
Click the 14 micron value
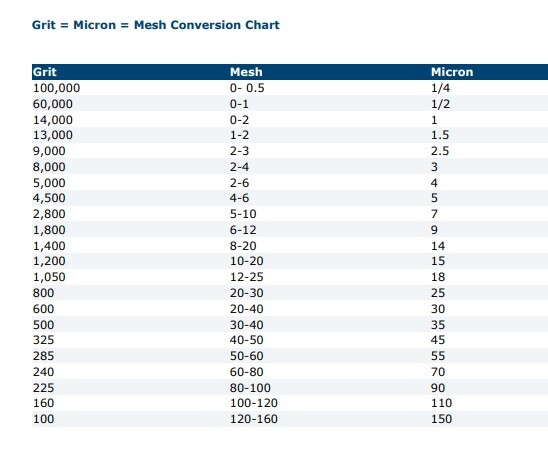[x=438, y=246]
